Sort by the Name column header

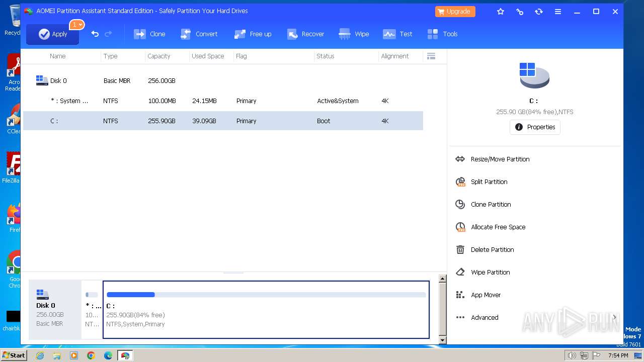[57, 56]
